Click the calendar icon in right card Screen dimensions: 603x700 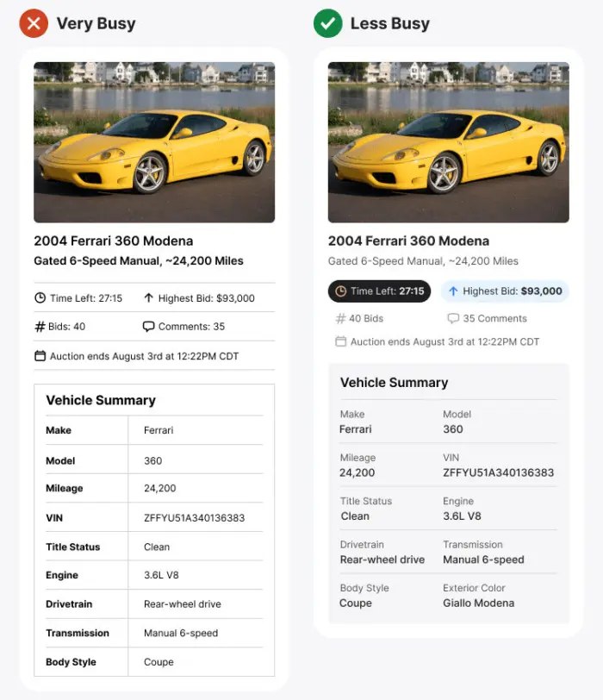(x=340, y=341)
